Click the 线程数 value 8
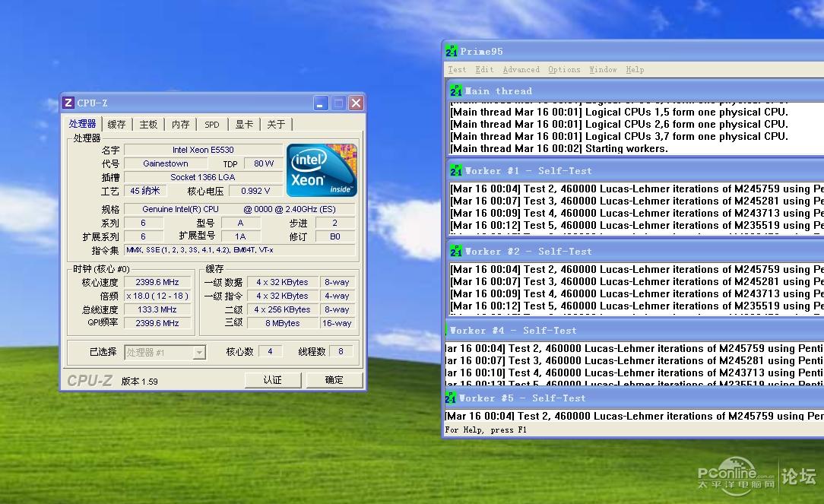 [341, 352]
